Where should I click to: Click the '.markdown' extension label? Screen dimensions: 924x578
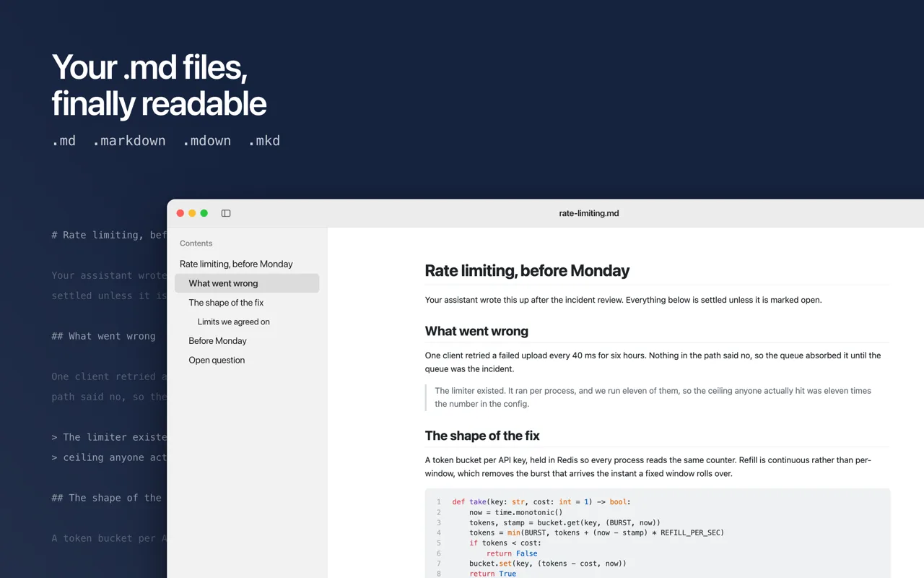point(129,141)
